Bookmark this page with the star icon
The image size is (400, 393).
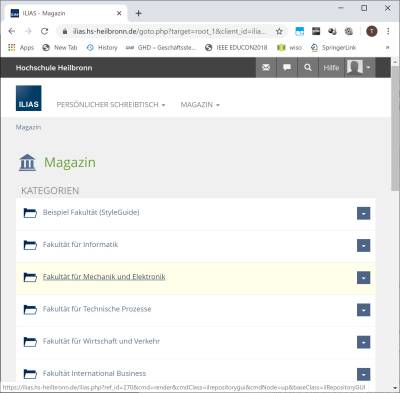point(279,31)
